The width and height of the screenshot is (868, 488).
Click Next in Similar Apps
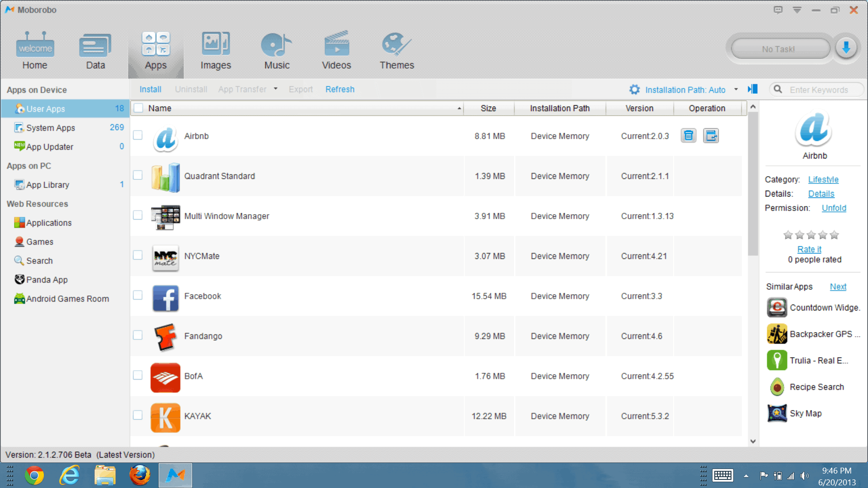838,286
